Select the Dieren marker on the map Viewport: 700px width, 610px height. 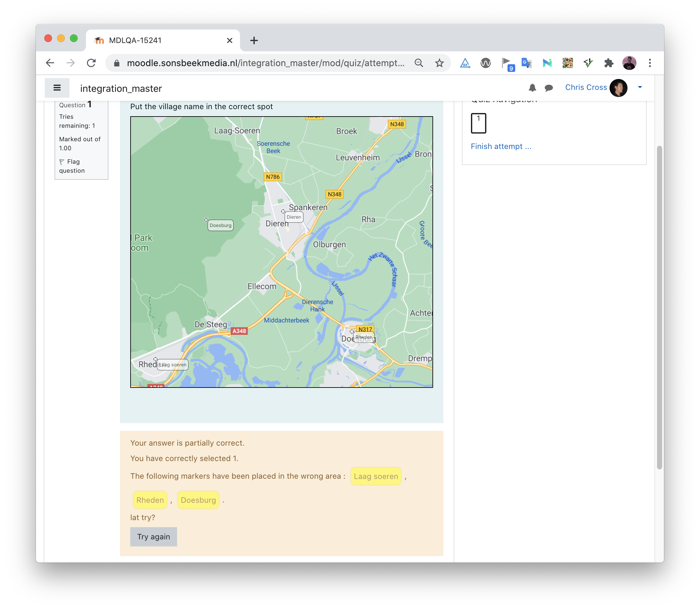tap(294, 217)
